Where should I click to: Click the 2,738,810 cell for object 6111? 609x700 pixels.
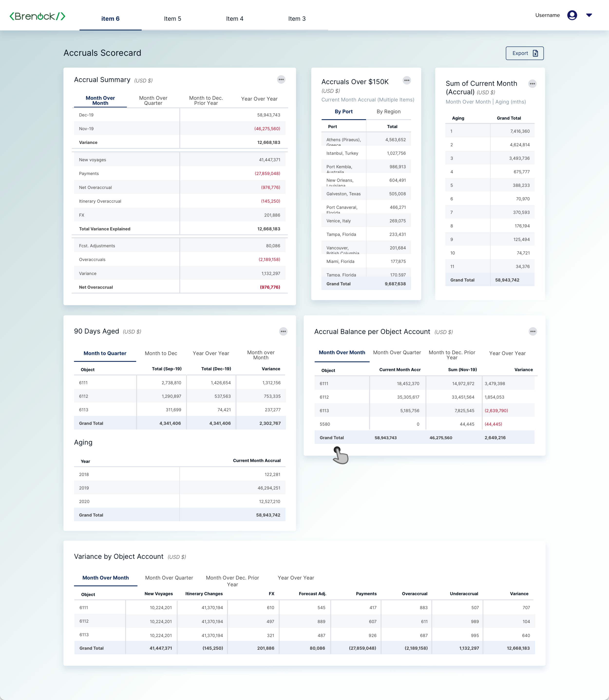[x=171, y=383]
